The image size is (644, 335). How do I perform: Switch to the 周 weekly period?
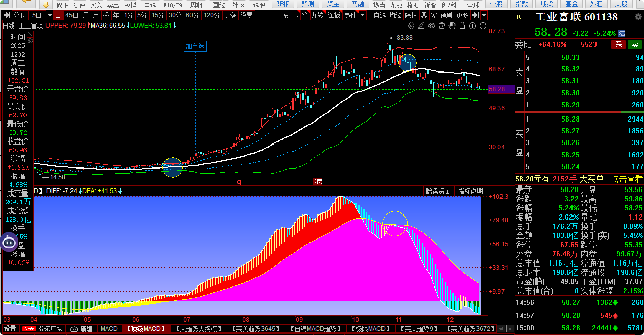click(85, 15)
